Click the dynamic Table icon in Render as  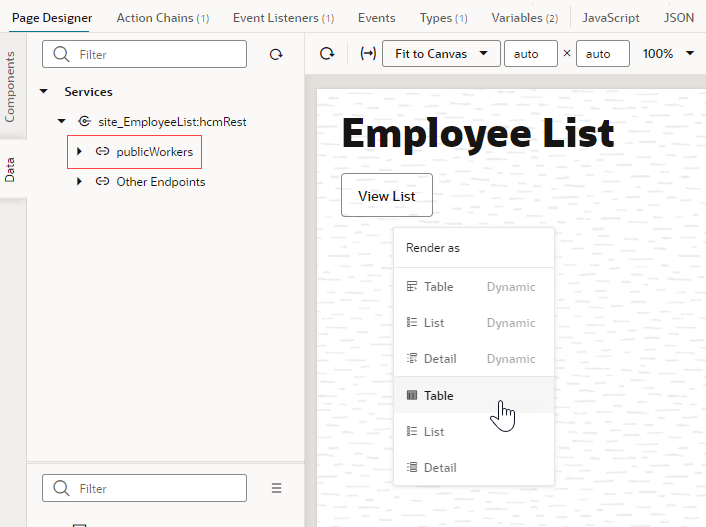[412, 286]
